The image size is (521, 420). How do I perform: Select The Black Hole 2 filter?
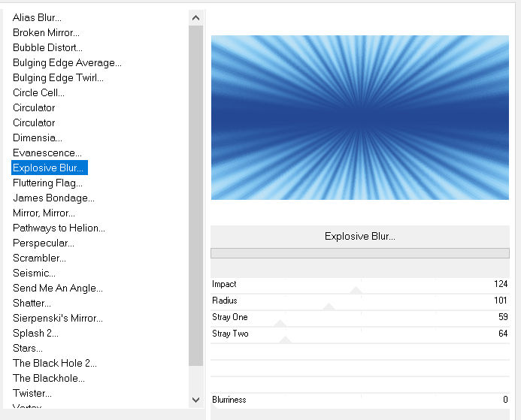click(x=54, y=363)
